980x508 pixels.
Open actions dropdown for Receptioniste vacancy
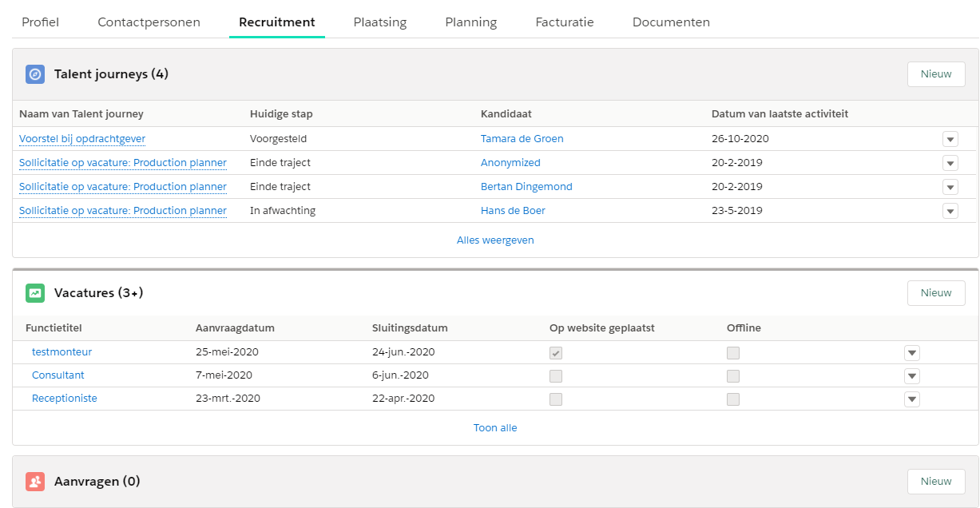coord(912,399)
